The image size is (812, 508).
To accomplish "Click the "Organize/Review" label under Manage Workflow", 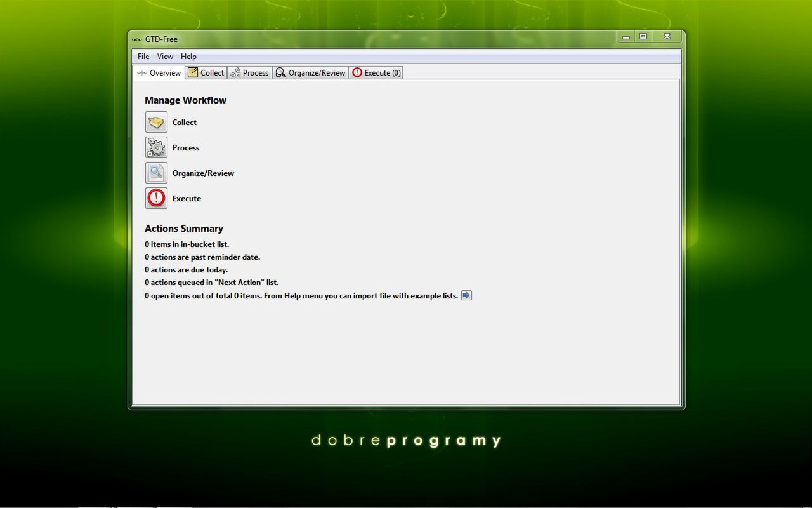I will 203,173.
